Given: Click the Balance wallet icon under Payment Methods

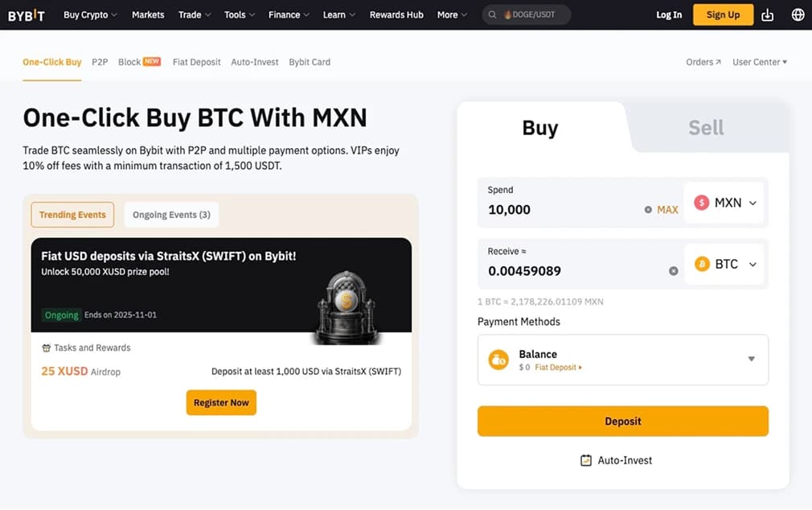Looking at the screenshot, I should (x=499, y=360).
